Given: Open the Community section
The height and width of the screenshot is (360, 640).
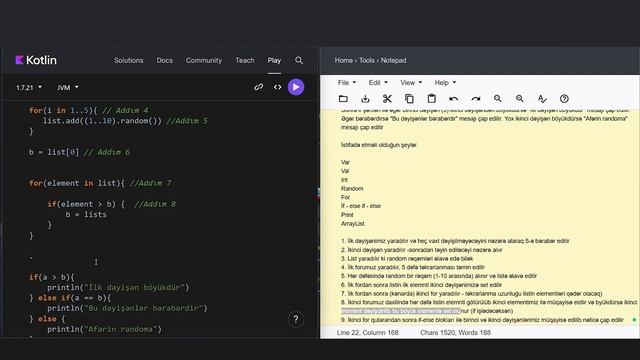Looking at the screenshot, I should pos(204,60).
